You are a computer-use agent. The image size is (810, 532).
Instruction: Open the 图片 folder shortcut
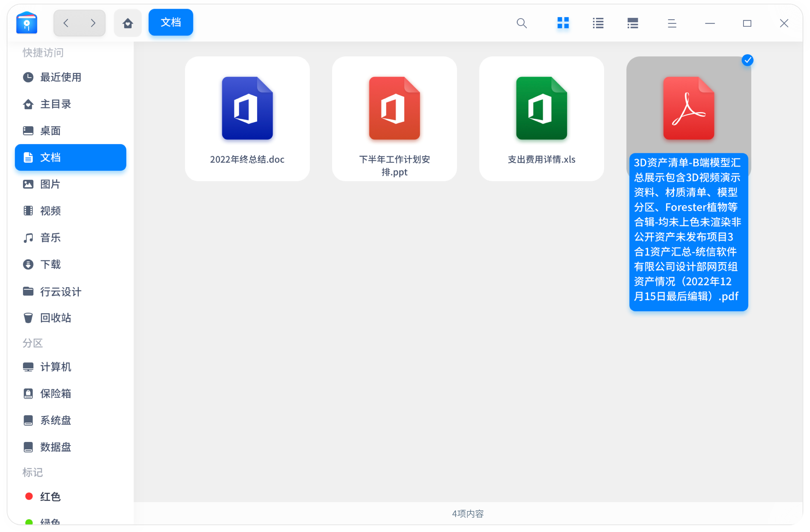point(50,184)
